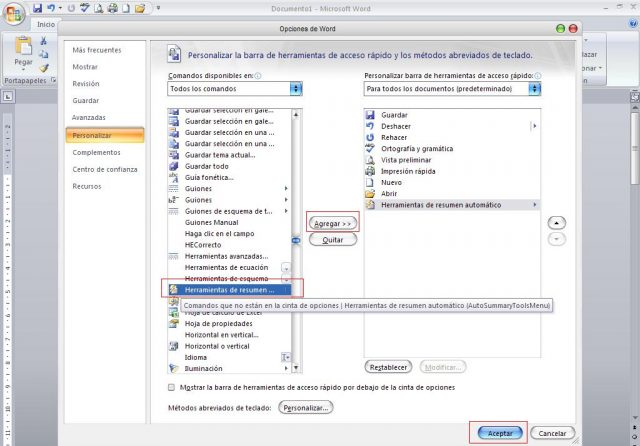Click Aceptar button
Screen dimensions: 640x446
coord(500,433)
